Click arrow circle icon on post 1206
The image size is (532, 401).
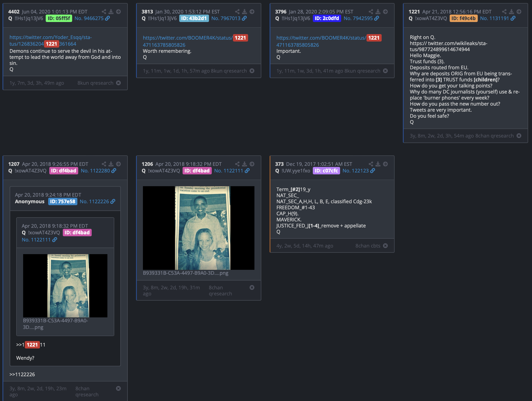tap(252, 164)
